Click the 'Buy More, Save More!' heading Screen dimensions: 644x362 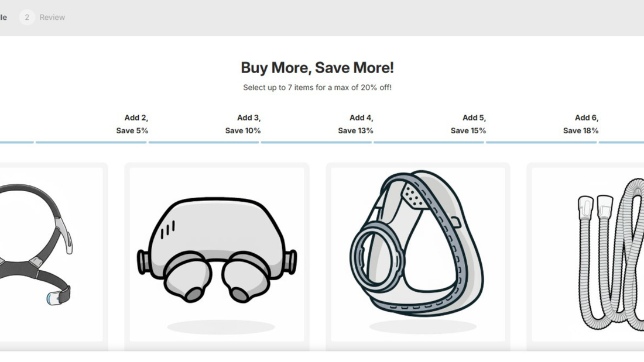pos(317,68)
